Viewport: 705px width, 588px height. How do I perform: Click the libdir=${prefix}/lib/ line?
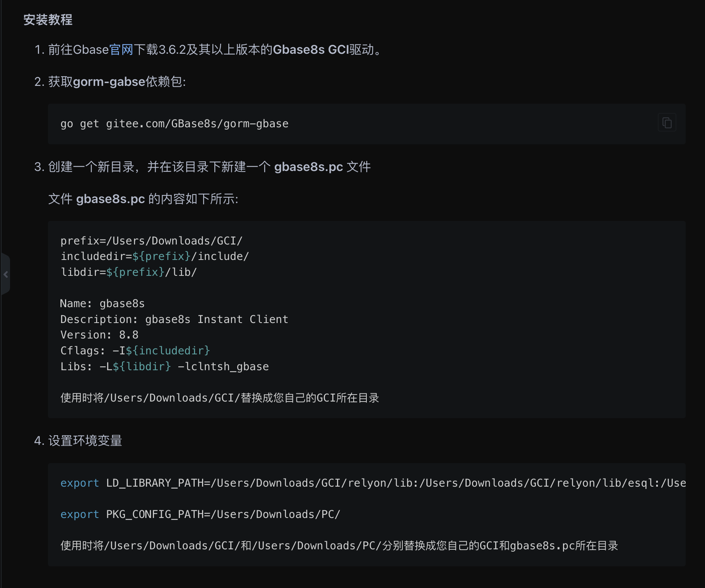point(129,272)
